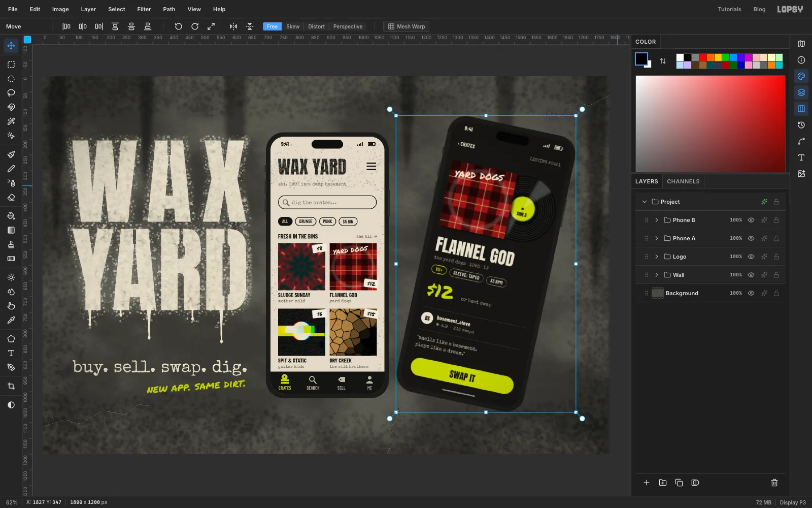
Task: Pick the red swatch in palette
Action: pos(703,57)
